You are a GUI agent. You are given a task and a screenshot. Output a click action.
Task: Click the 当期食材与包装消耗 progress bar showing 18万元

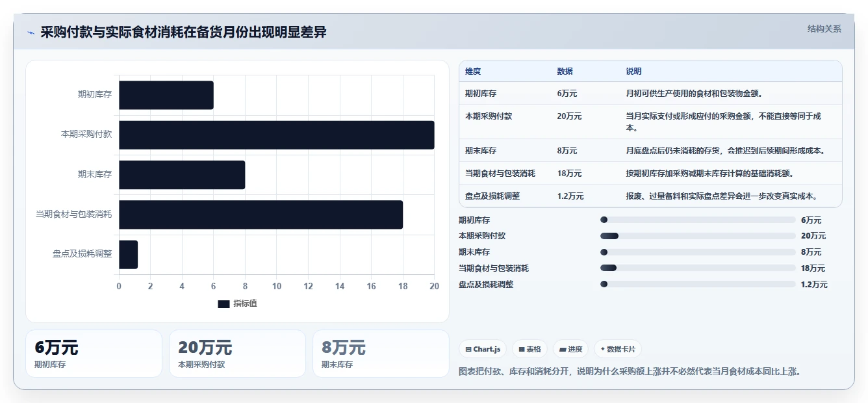pyautogui.click(x=698, y=268)
